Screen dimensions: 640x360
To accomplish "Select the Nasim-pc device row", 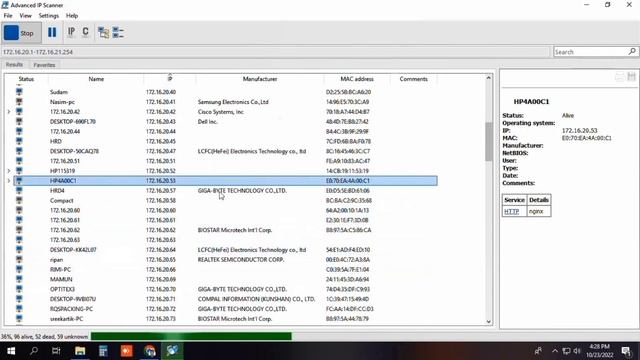I will pos(225,102).
